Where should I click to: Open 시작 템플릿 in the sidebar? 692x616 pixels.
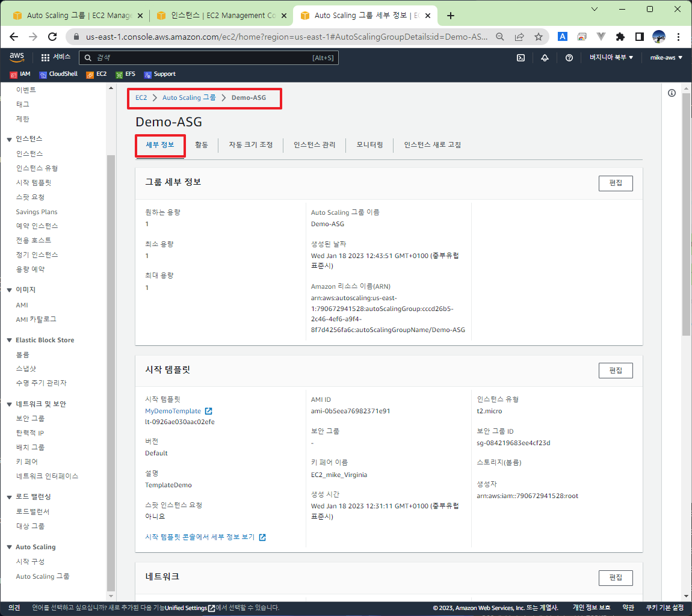[x=34, y=183]
